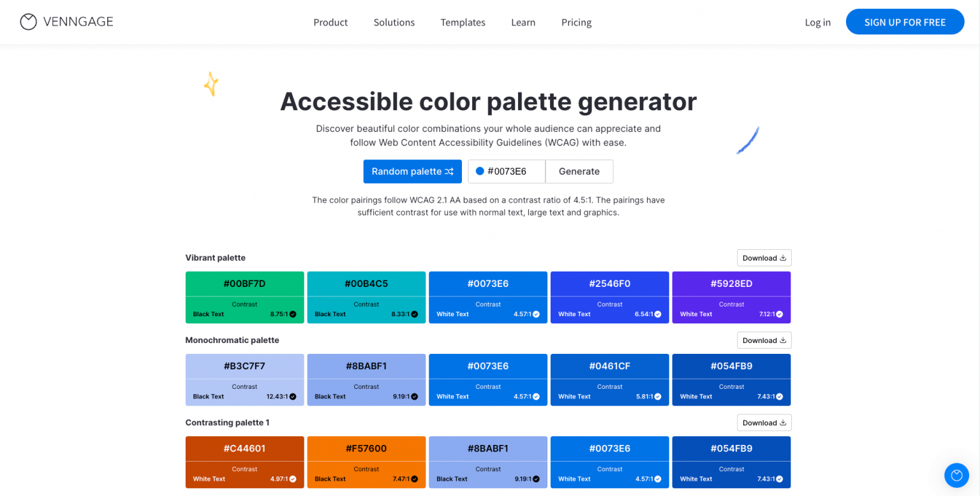Open the Product dropdown

pos(330,22)
